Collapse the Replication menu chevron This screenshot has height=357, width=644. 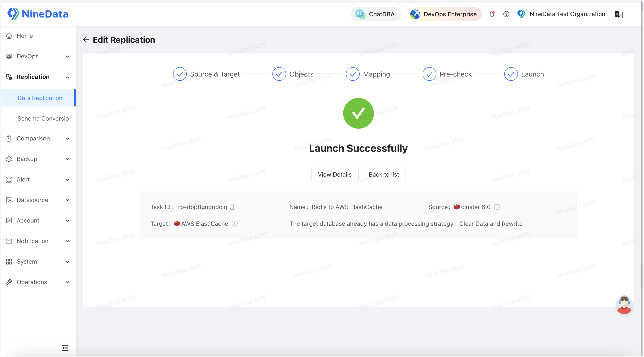pos(68,77)
